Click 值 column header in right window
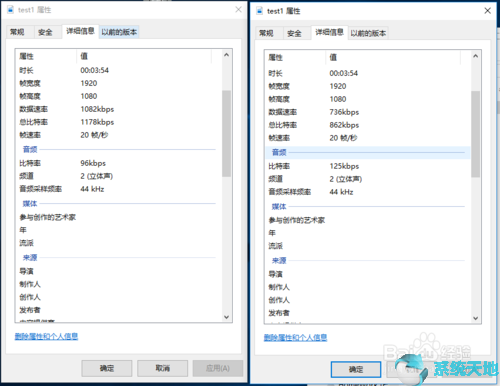This screenshot has width=500, height=386. pos(393,57)
